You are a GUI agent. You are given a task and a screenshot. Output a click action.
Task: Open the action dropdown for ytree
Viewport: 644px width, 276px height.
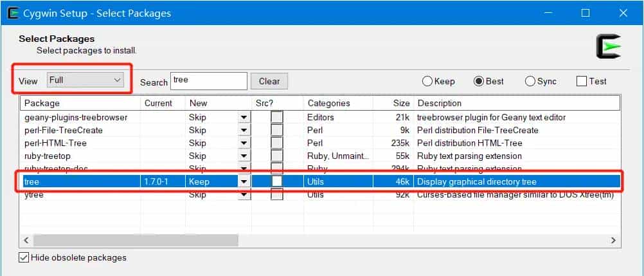[x=244, y=194]
